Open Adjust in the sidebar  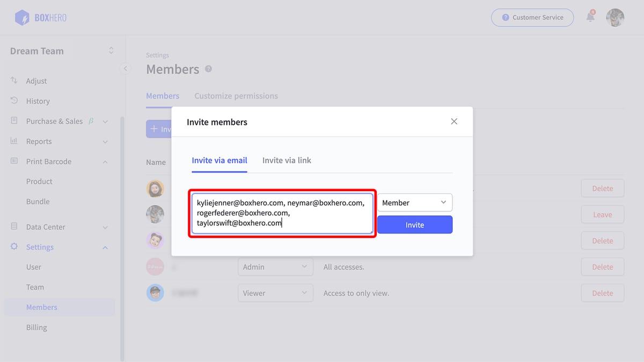pos(36,81)
